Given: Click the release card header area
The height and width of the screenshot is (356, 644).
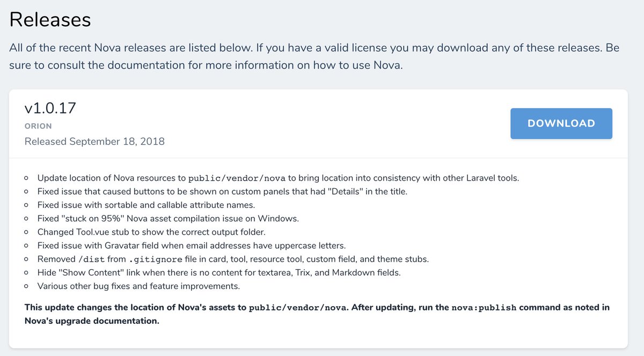Looking at the screenshot, I should click(x=322, y=123).
